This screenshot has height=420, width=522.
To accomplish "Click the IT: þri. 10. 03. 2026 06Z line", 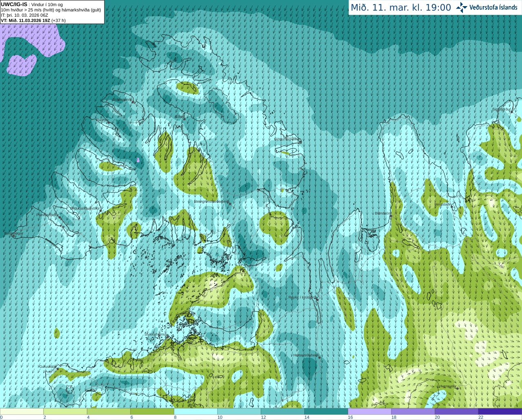I will pos(24,15).
